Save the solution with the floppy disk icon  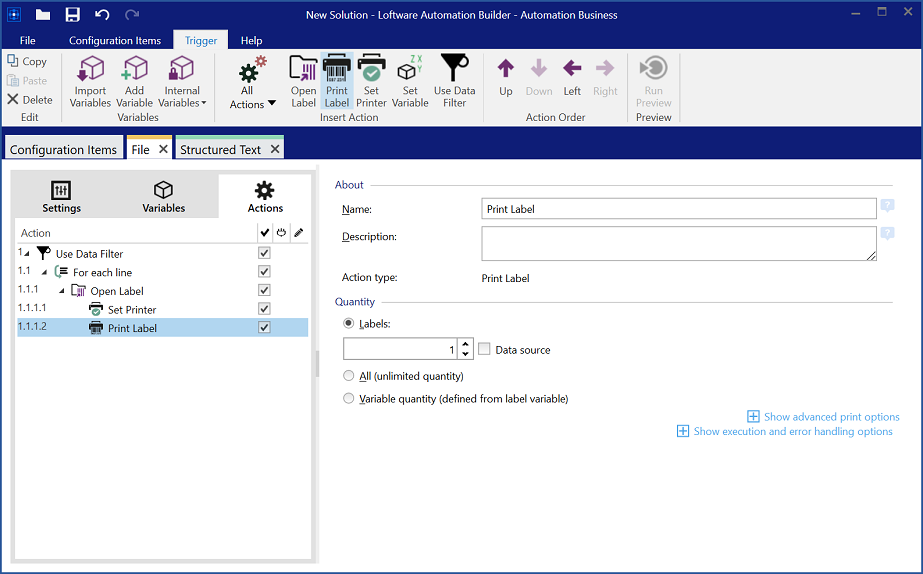pyautogui.click(x=72, y=15)
